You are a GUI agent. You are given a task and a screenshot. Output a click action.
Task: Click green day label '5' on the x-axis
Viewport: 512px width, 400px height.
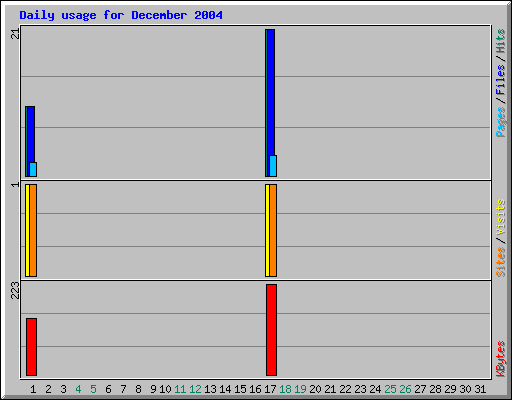[93, 389]
